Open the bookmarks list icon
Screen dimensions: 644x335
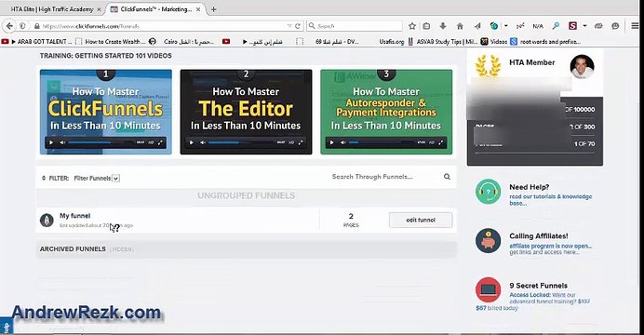427,26
